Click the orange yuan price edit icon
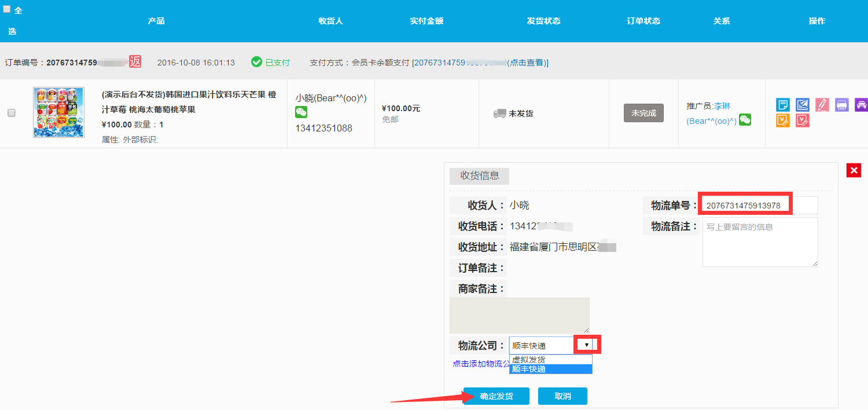This screenshot has width=868, height=410. tap(782, 120)
